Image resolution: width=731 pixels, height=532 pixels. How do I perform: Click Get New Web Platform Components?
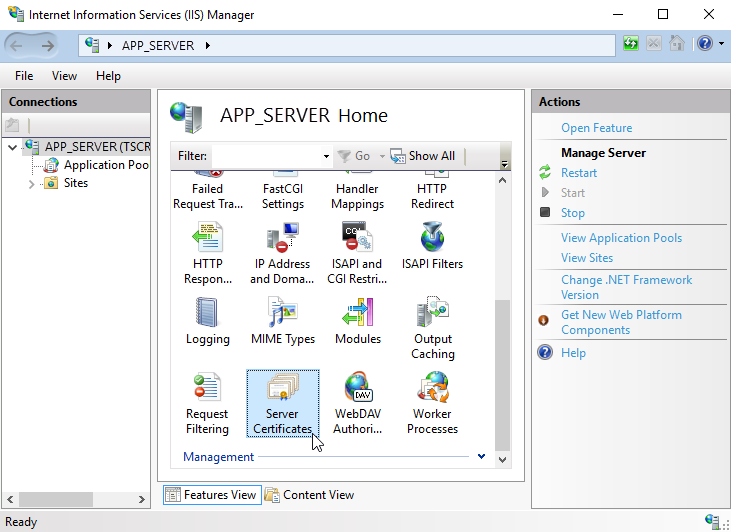[621, 322]
